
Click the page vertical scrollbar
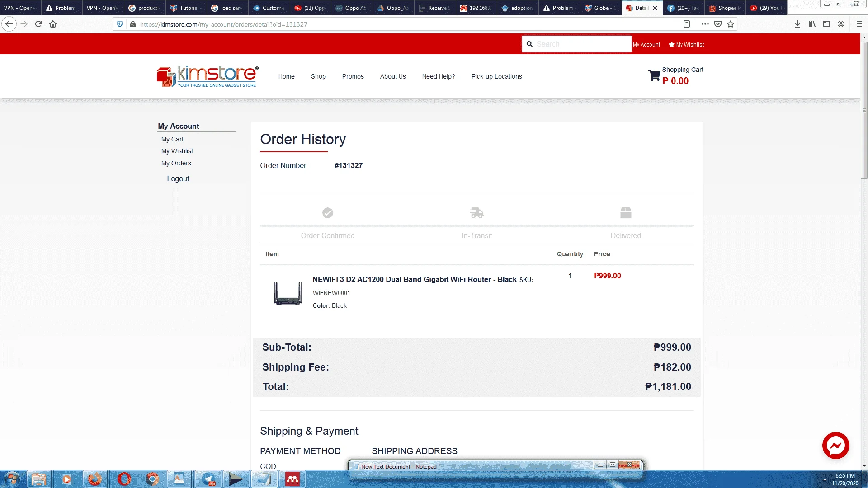[x=864, y=110]
